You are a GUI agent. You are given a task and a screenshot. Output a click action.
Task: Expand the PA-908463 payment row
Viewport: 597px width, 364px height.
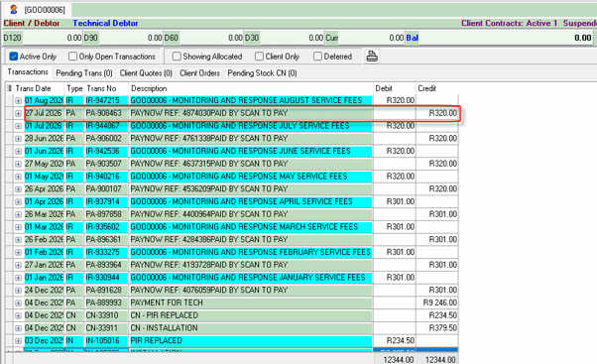point(18,113)
